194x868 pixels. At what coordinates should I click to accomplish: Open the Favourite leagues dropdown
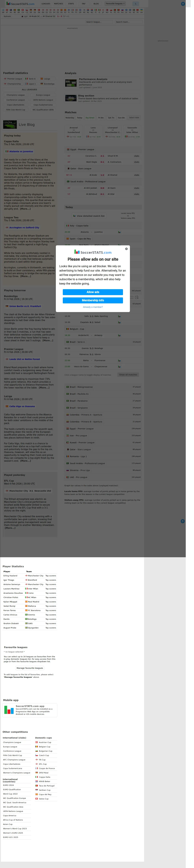pyautogui.click(x=115, y=4)
